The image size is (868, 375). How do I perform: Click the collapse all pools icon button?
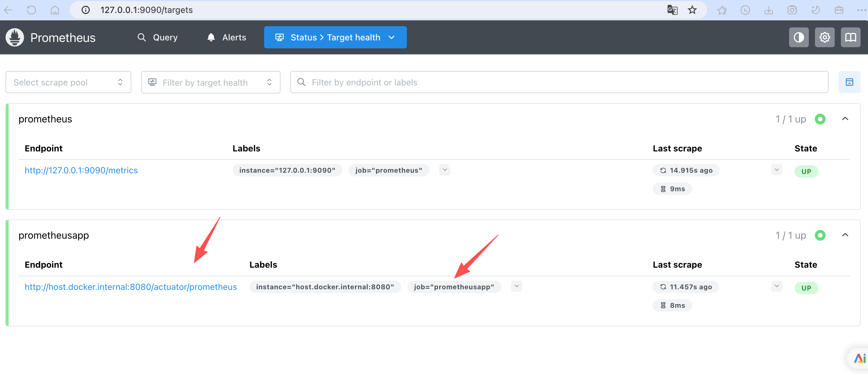point(849,82)
